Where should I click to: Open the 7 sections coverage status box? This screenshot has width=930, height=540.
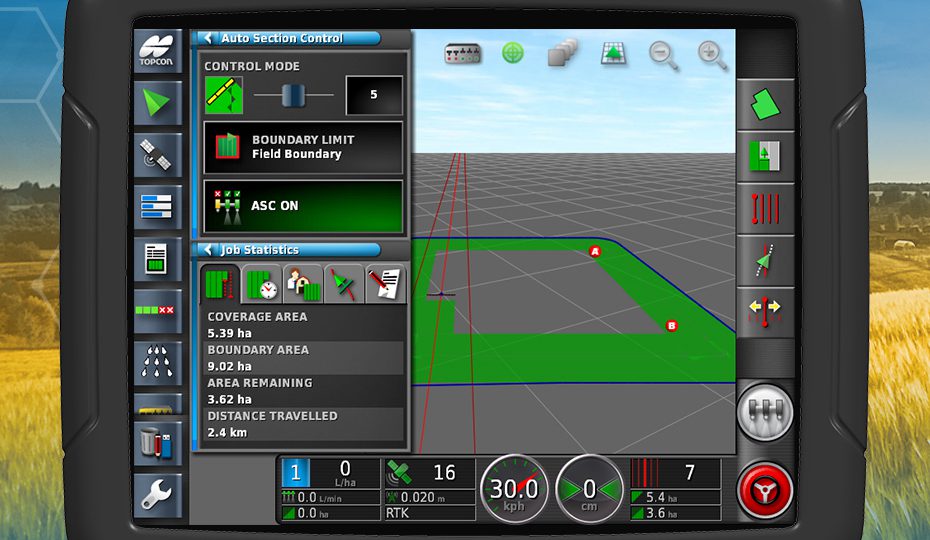(676, 474)
